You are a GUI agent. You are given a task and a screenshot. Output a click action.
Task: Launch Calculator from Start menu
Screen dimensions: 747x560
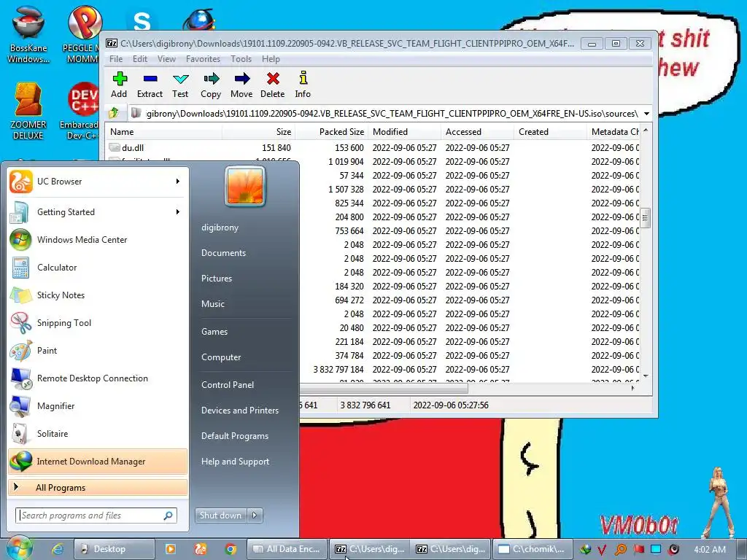click(x=98, y=267)
